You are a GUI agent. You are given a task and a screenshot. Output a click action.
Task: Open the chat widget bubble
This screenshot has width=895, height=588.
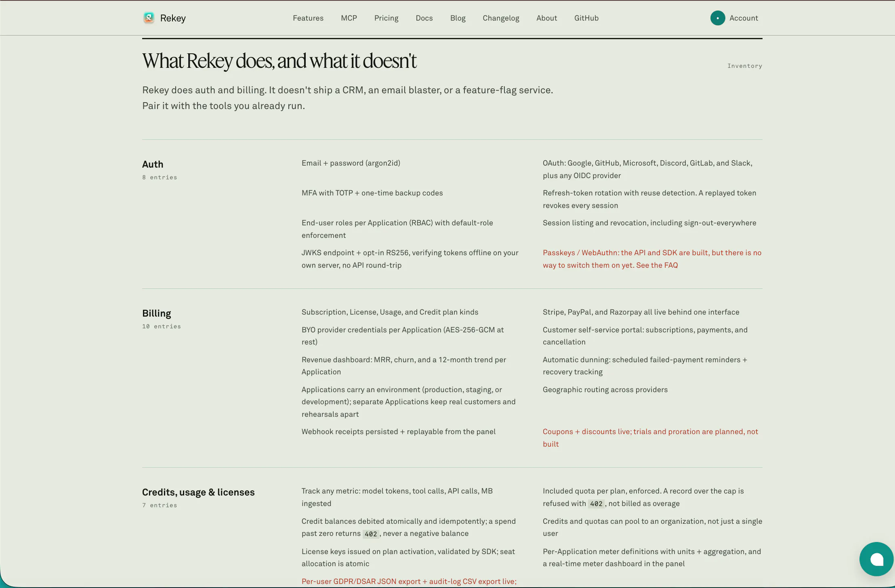(x=876, y=559)
